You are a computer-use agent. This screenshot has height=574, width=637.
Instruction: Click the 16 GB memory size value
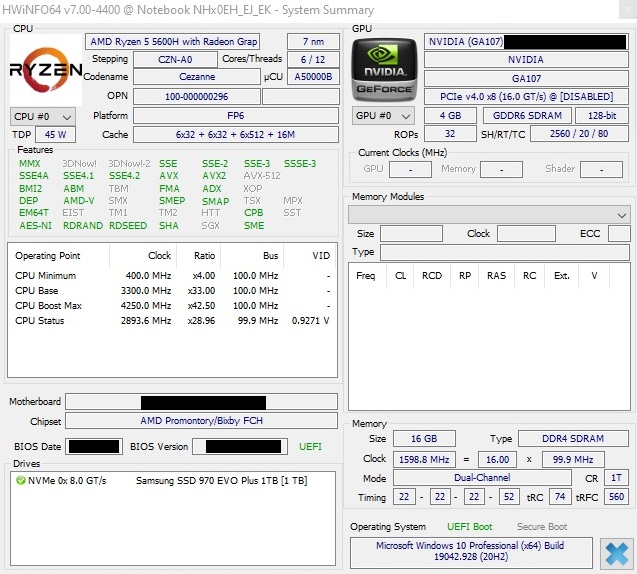[424, 439]
